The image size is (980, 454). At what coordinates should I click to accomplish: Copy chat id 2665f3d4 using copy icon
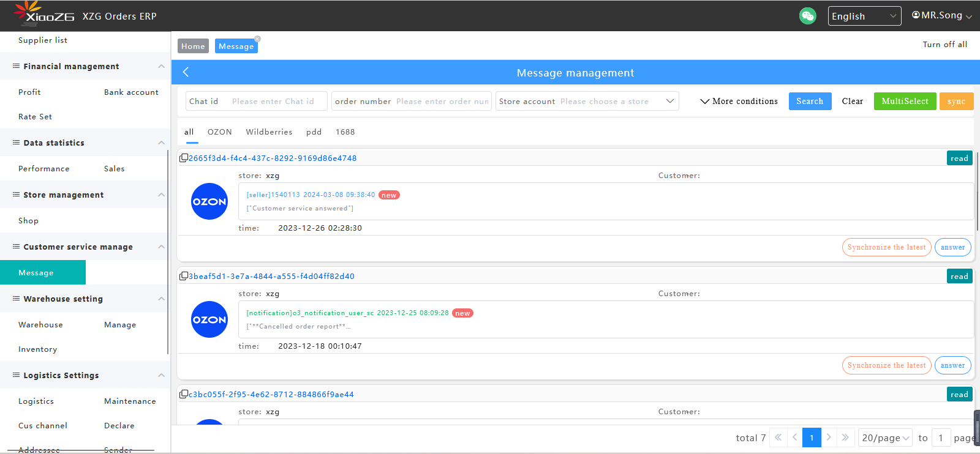pyautogui.click(x=183, y=158)
